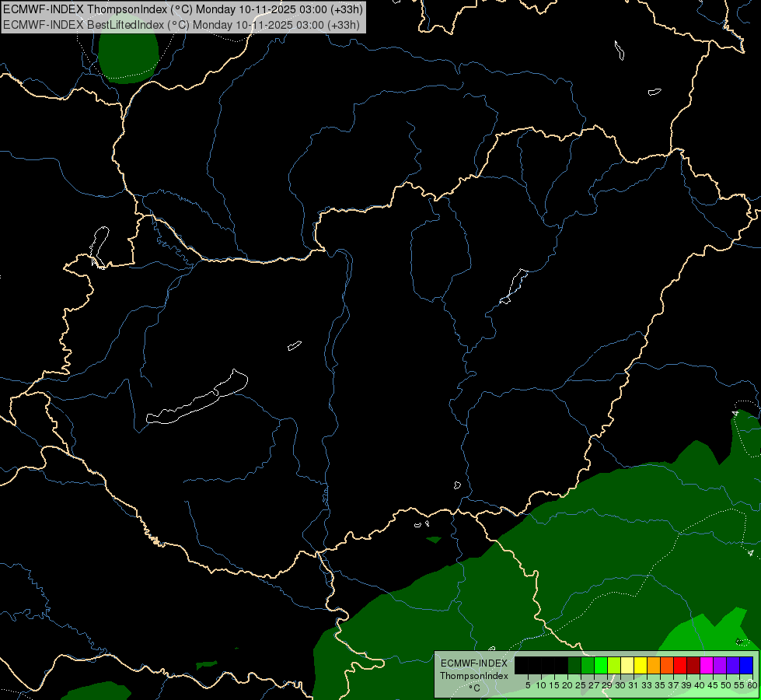Screen dimensions: 761x700
Task: Click the legend title 'ECMWF-INDEX'
Action: click(x=474, y=663)
